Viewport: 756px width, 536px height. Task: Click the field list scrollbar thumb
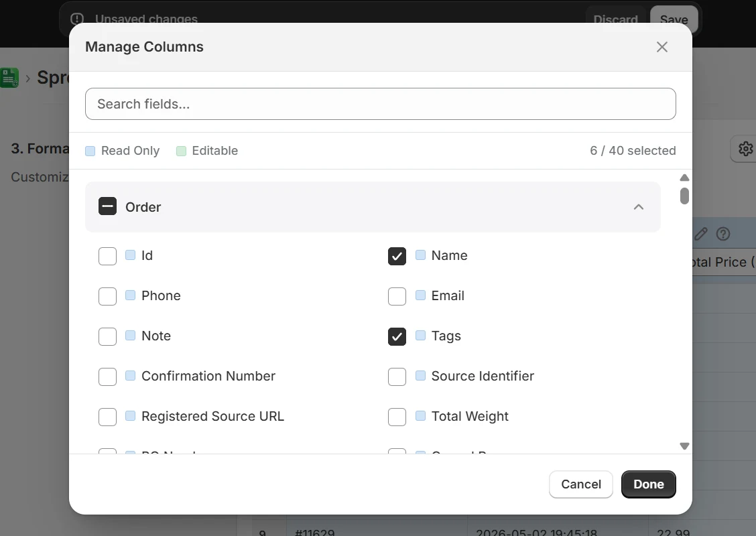684,196
